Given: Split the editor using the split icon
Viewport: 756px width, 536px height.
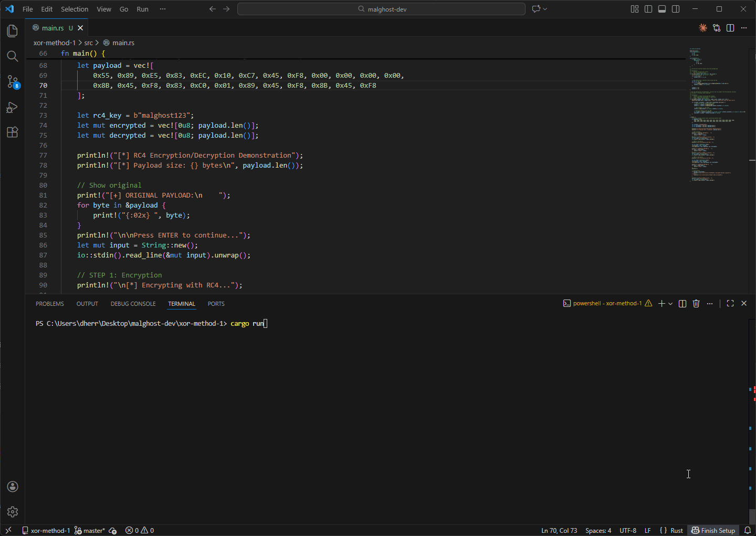Looking at the screenshot, I should click(730, 28).
